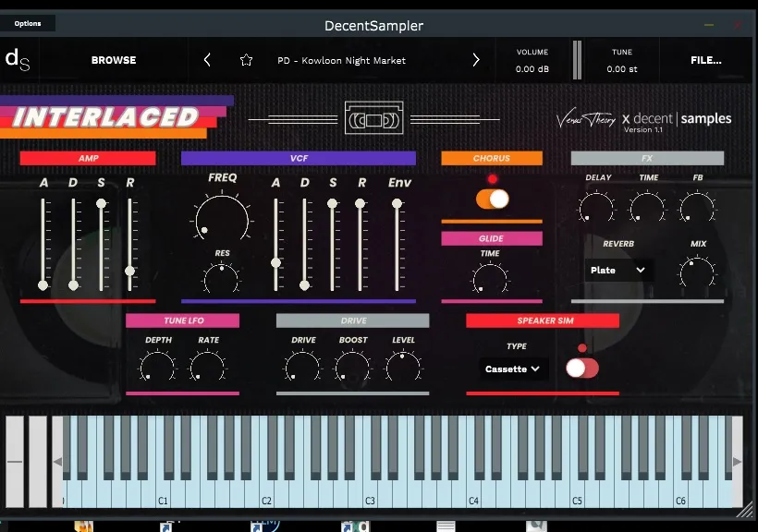Go to previous preset with left arrow
The height and width of the screenshot is (532, 758).
pyautogui.click(x=207, y=60)
